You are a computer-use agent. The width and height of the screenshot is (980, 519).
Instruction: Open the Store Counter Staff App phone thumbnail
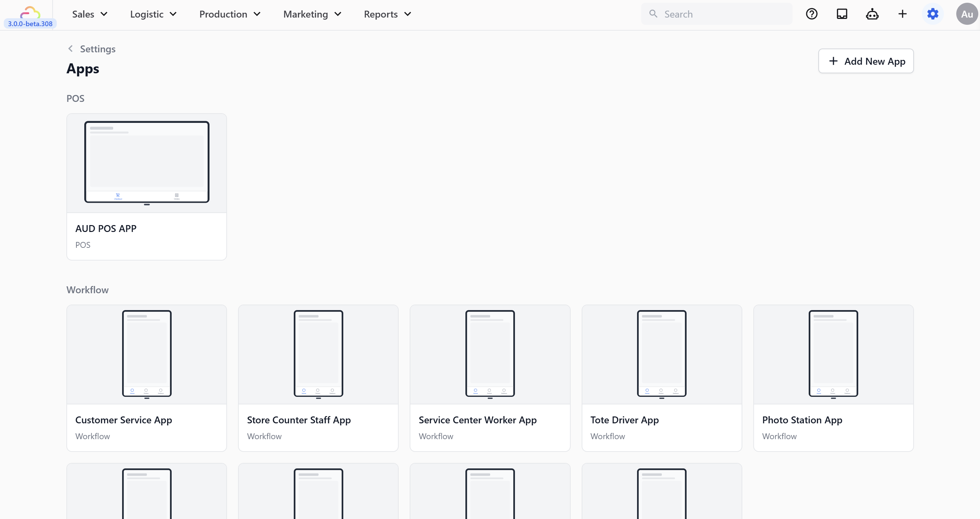[318, 354]
